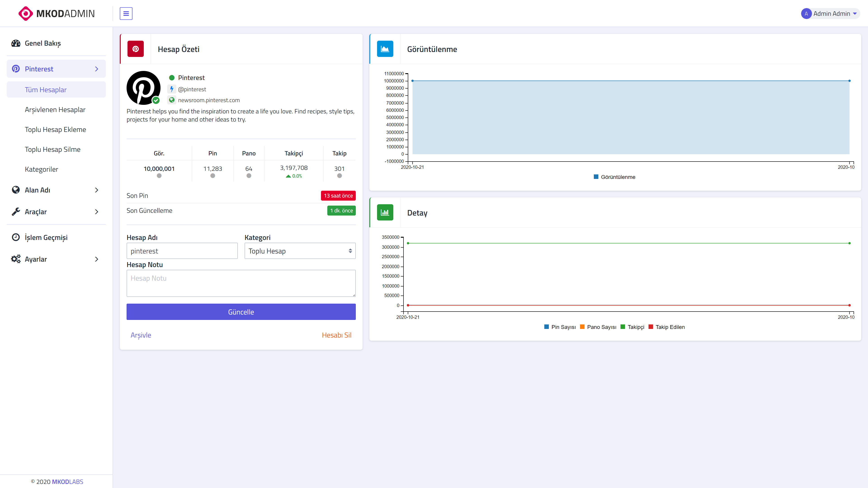Click the Hesap Notu textarea
This screenshot has height=488, width=868.
coord(241,283)
